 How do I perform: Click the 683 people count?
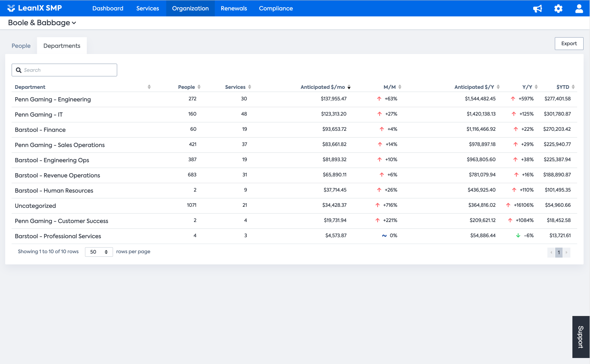click(x=192, y=174)
